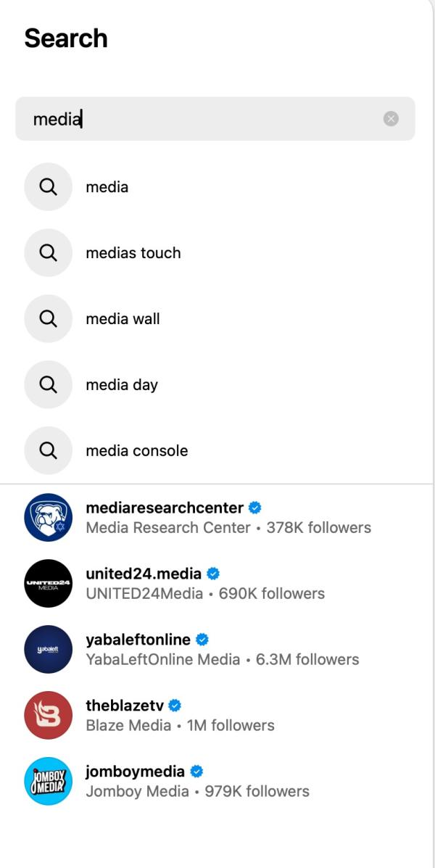
Task: Pick the "media day" suggestion text
Action: (122, 385)
